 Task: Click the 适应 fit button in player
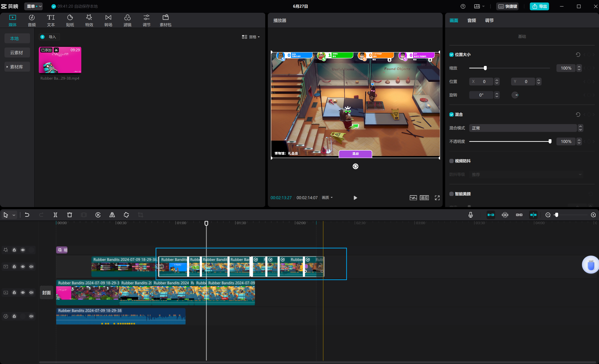pyautogui.click(x=424, y=198)
